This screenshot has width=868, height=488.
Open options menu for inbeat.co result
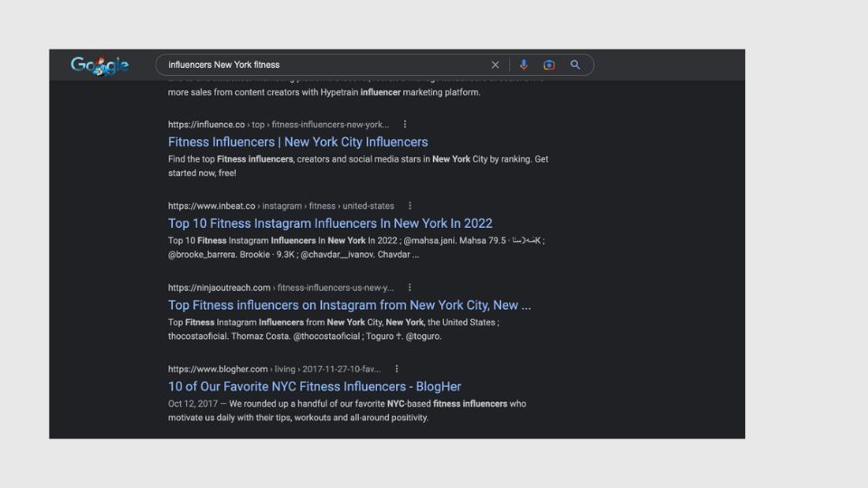(x=410, y=206)
